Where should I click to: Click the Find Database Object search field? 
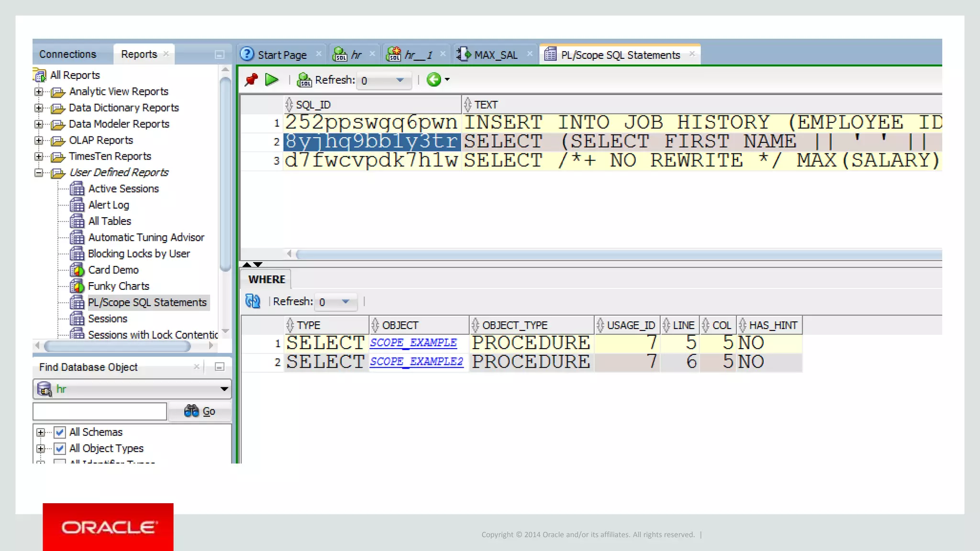click(x=100, y=411)
